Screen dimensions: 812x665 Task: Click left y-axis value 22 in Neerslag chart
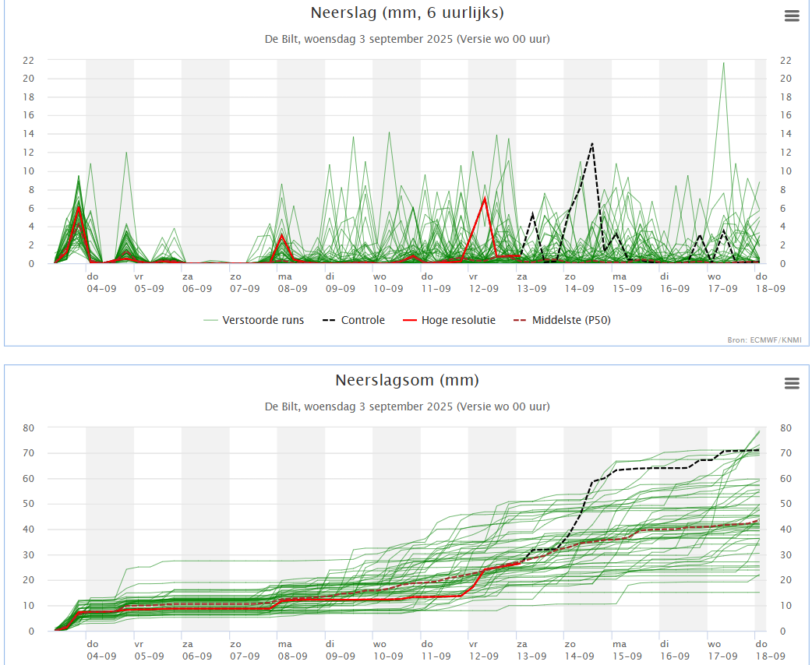(x=29, y=61)
